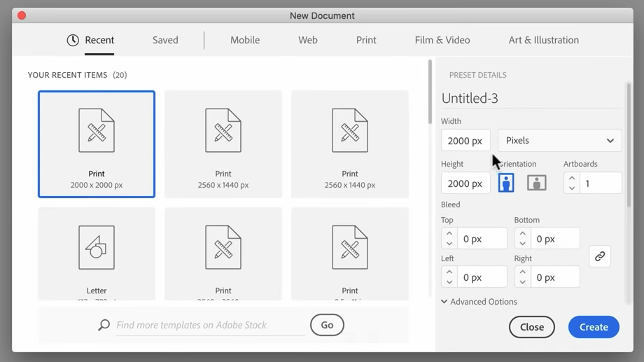Expand the Advanced Options section

tap(479, 302)
